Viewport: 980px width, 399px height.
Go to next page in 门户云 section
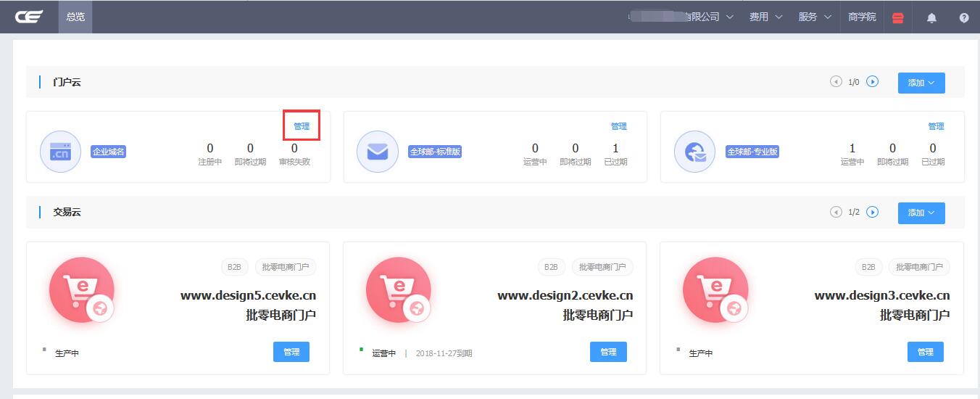[873, 82]
